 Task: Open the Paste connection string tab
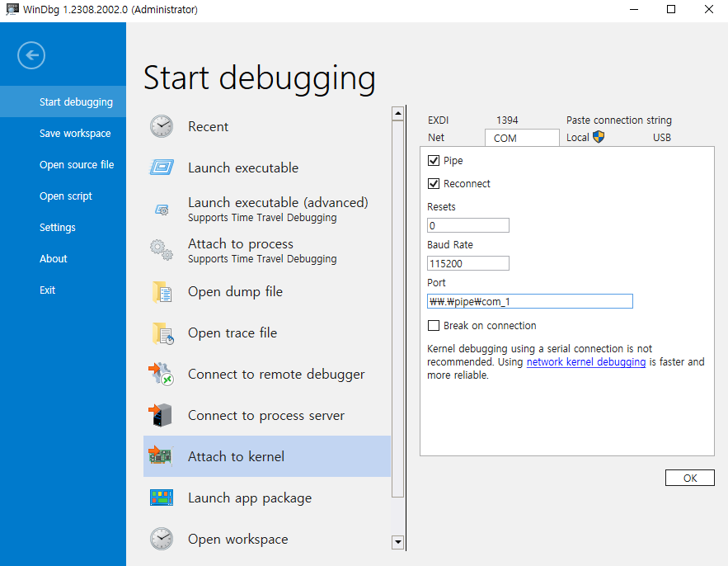coord(619,120)
